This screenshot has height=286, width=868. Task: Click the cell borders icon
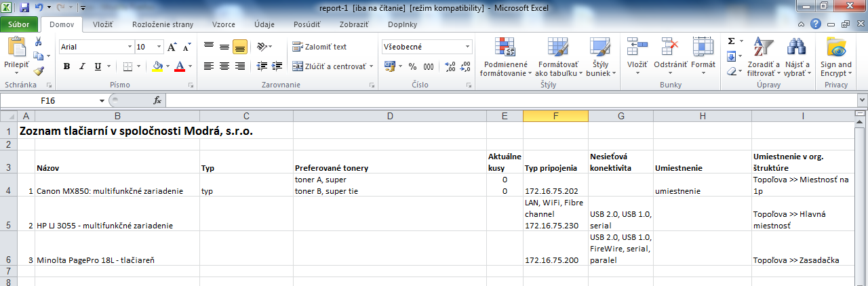(127, 66)
